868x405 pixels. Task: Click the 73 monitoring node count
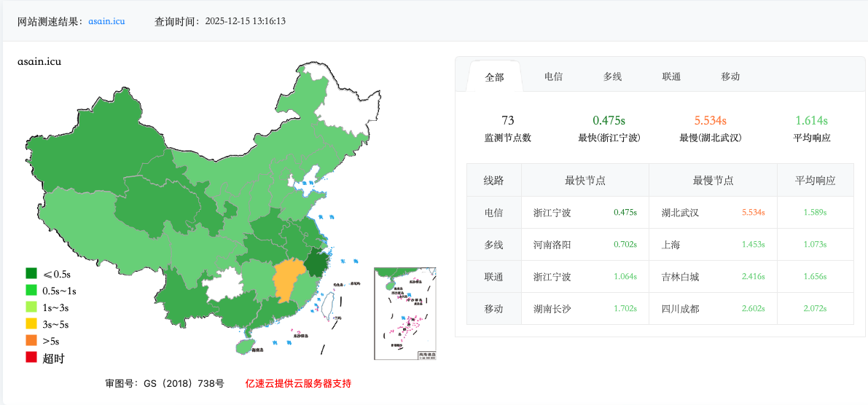click(508, 120)
